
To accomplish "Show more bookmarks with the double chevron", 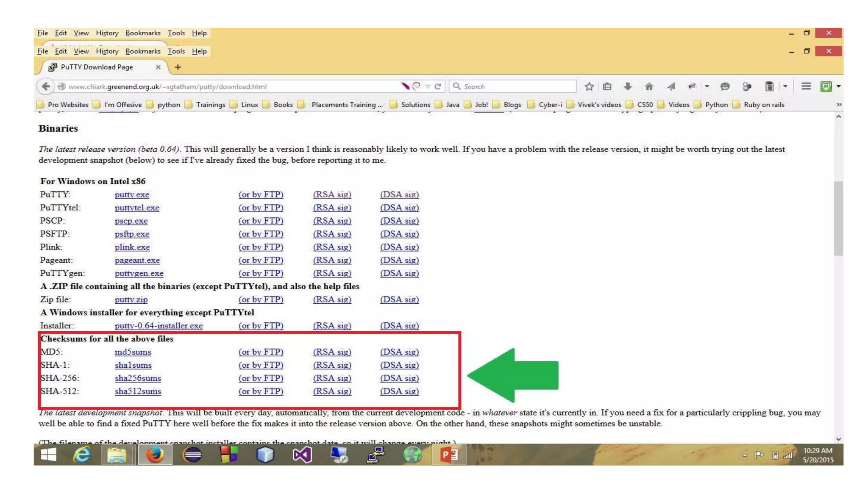I will 839,105.
